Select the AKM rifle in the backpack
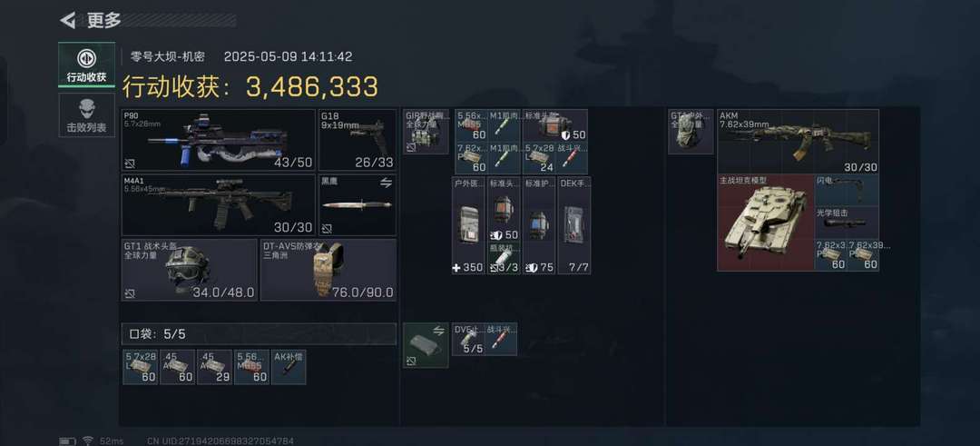The width and height of the screenshot is (980, 446). point(799,142)
